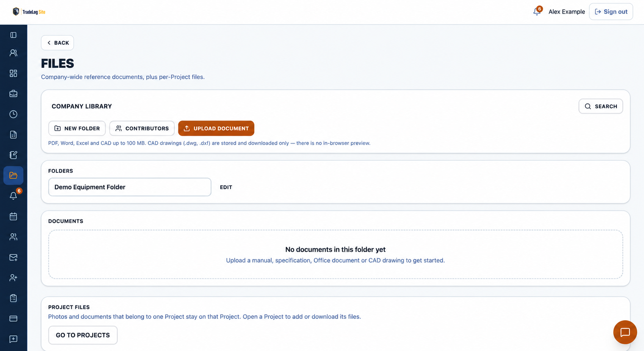Open the sidebar bell notifications icon

(13, 196)
